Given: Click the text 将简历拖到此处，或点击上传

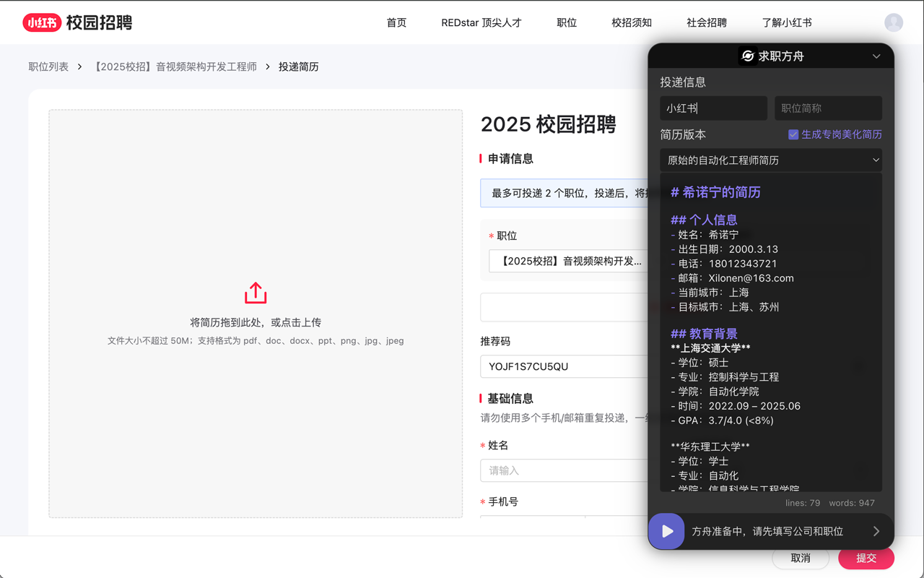Looking at the screenshot, I should point(256,322).
